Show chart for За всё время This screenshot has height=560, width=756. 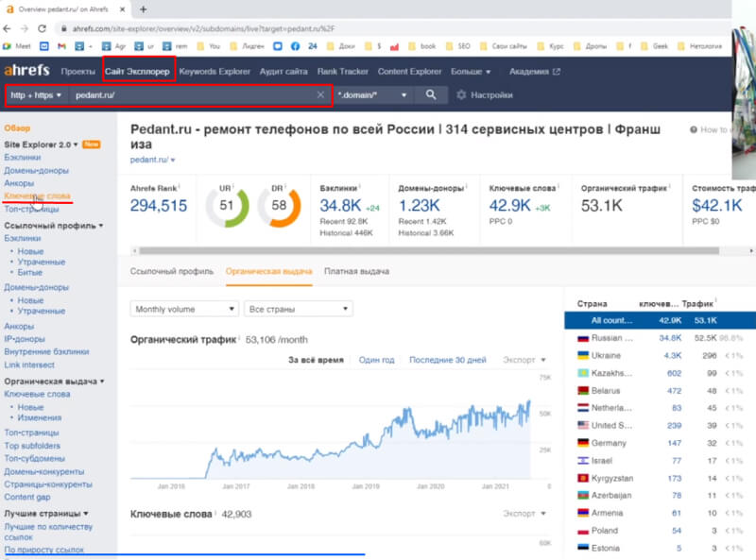coord(316,360)
